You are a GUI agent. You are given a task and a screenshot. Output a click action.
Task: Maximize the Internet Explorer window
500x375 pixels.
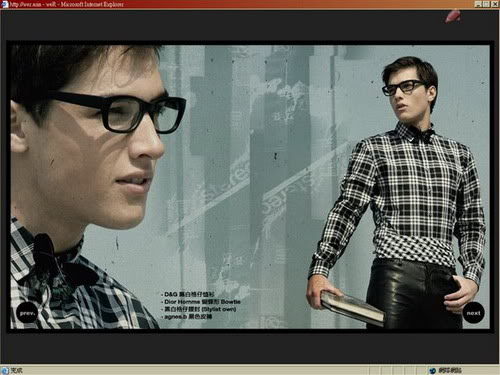click(486, 4)
